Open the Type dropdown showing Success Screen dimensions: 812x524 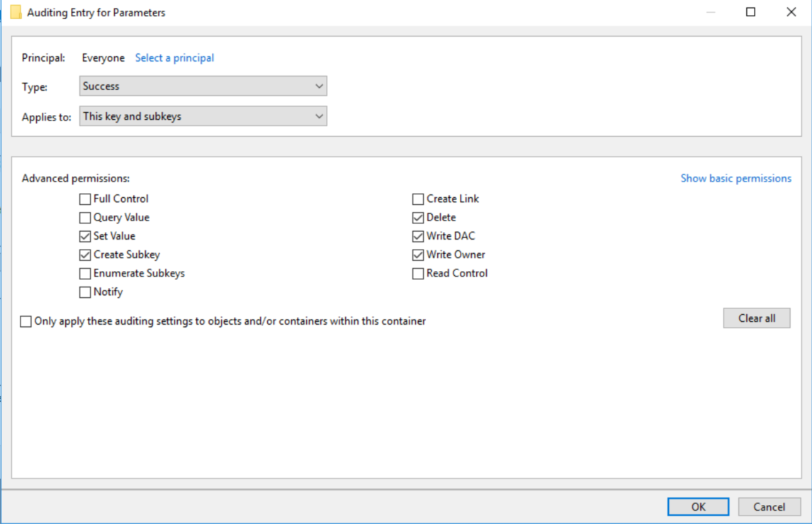pyautogui.click(x=203, y=86)
